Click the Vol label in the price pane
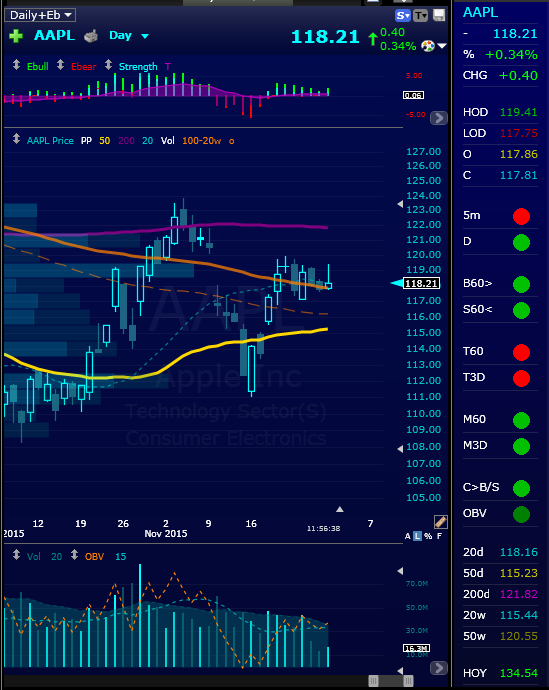This screenshot has height=690, width=549. pos(168,140)
